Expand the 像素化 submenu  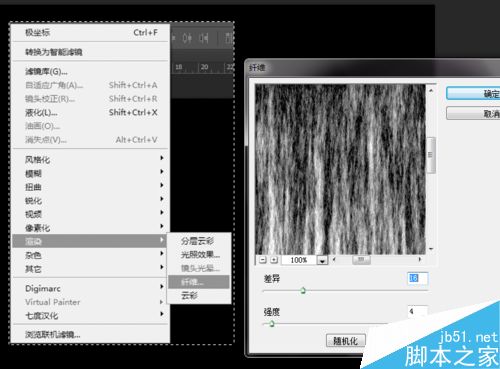[x=91, y=228]
